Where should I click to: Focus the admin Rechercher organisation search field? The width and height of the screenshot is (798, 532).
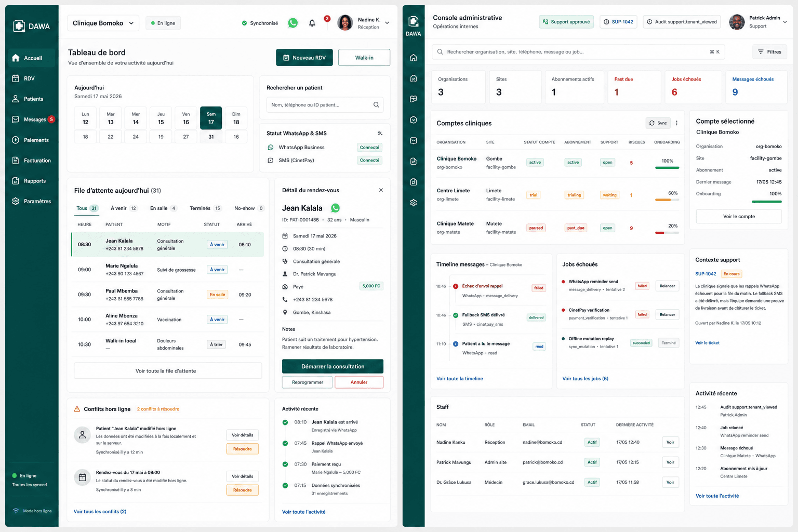click(x=578, y=52)
